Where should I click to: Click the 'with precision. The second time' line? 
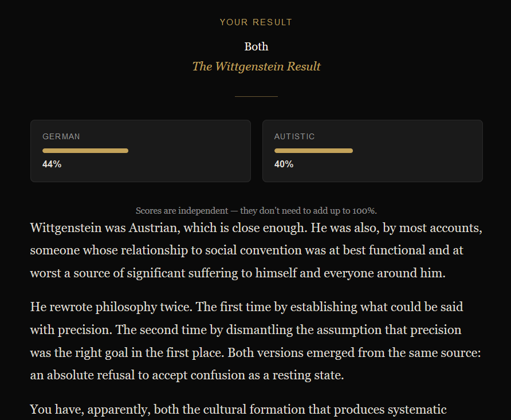tap(245, 330)
